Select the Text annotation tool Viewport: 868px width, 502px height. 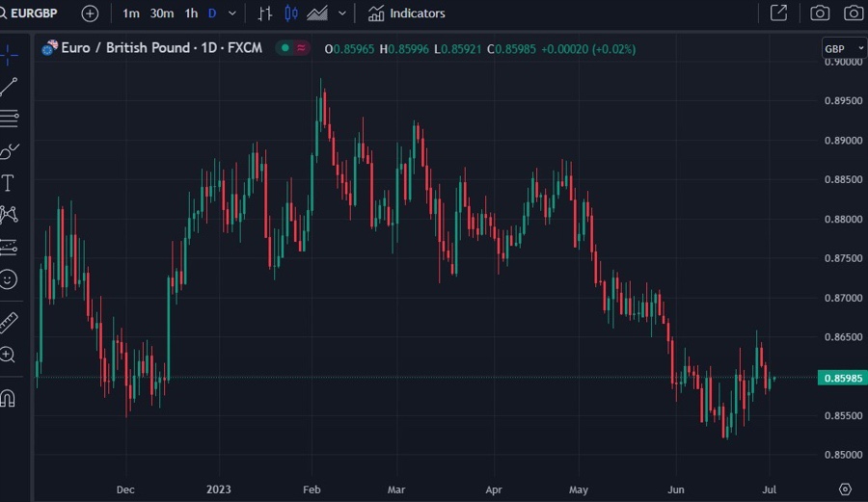click(x=9, y=183)
